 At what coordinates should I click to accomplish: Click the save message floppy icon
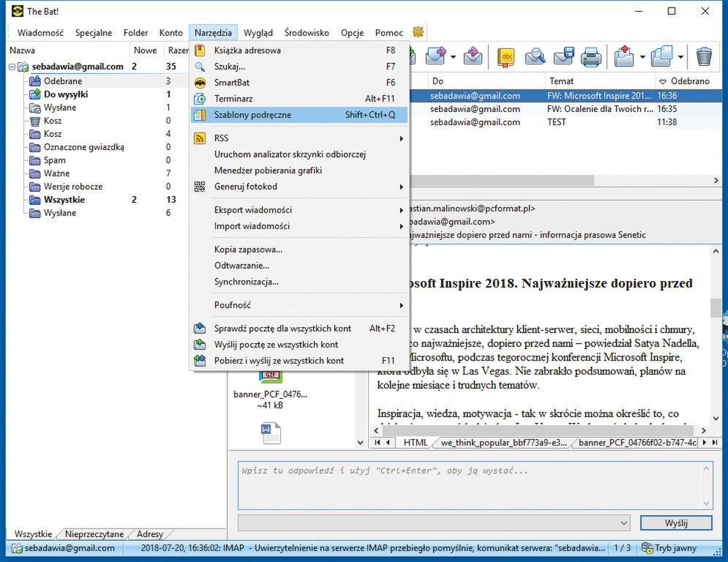[563, 56]
